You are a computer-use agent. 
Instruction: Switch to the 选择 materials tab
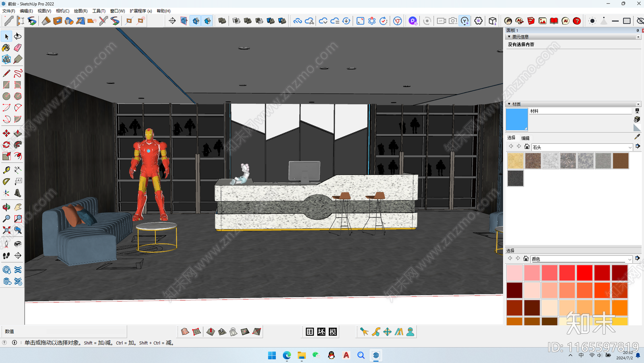511,138
